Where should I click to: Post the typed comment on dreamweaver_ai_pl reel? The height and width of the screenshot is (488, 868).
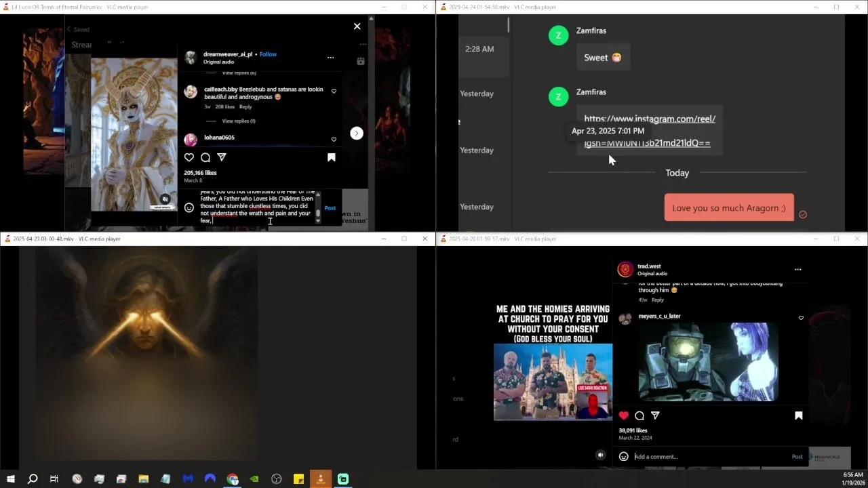coord(330,208)
